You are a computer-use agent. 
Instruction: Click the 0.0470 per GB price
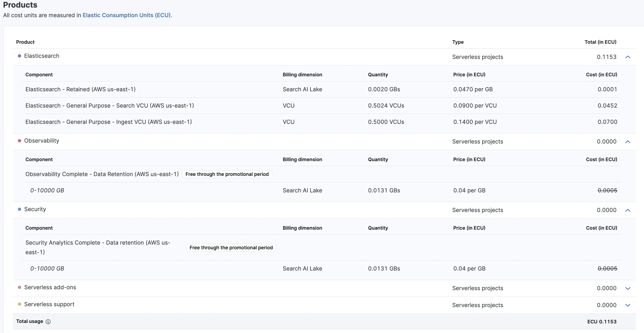point(473,89)
